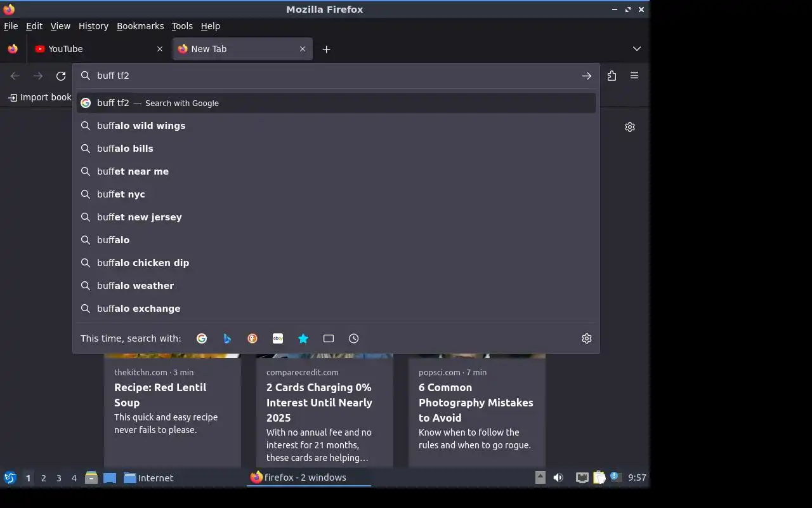812x508 pixels.
Task: Open the network tray icon
Action: (x=582, y=478)
